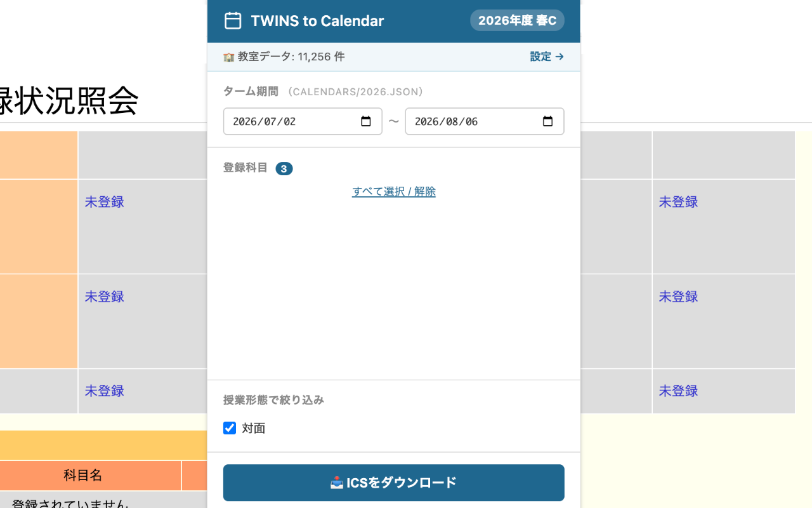Click the (CALENDARS/2026.JSON) caption
The width and height of the screenshot is (812, 508).
pos(355,92)
